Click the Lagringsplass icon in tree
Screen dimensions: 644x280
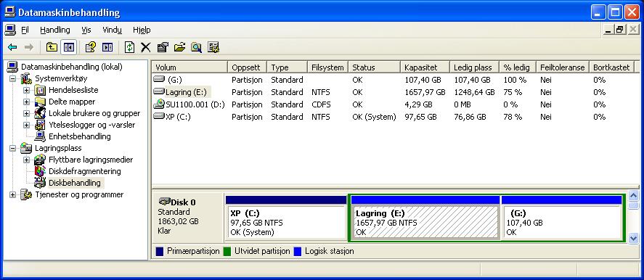26,148
